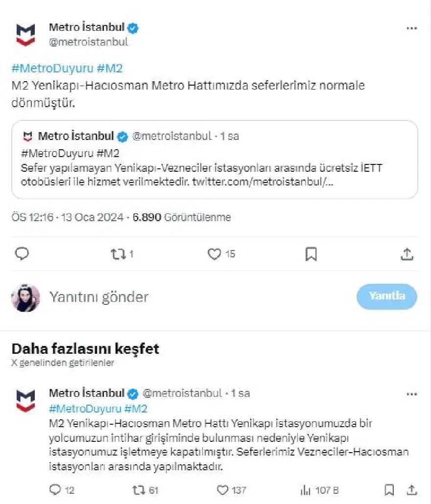Image resolution: width=431 pixels, height=504 pixels.
Task: Open Metro İstanbul profile logo at top
Action: [x=25, y=35]
